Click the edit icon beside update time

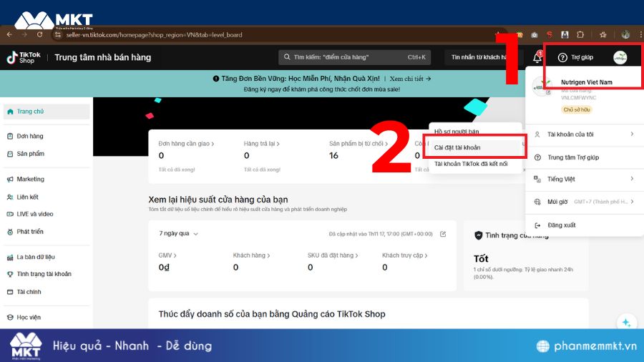click(x=443, y=234)
